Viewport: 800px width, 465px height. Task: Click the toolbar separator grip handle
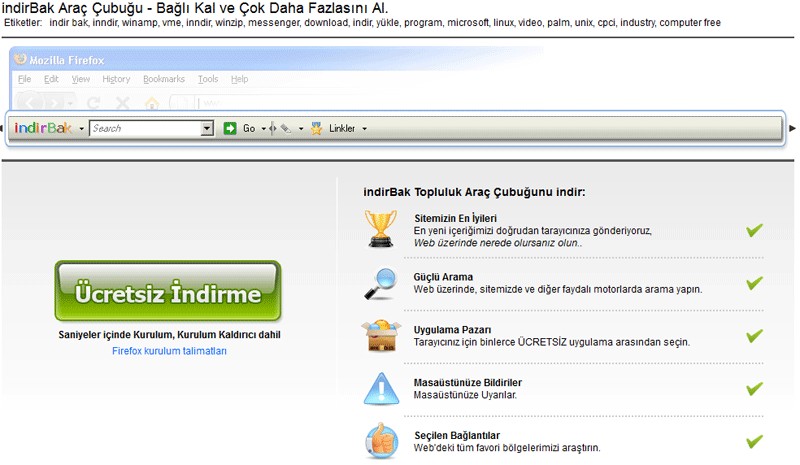click(272, 128)
